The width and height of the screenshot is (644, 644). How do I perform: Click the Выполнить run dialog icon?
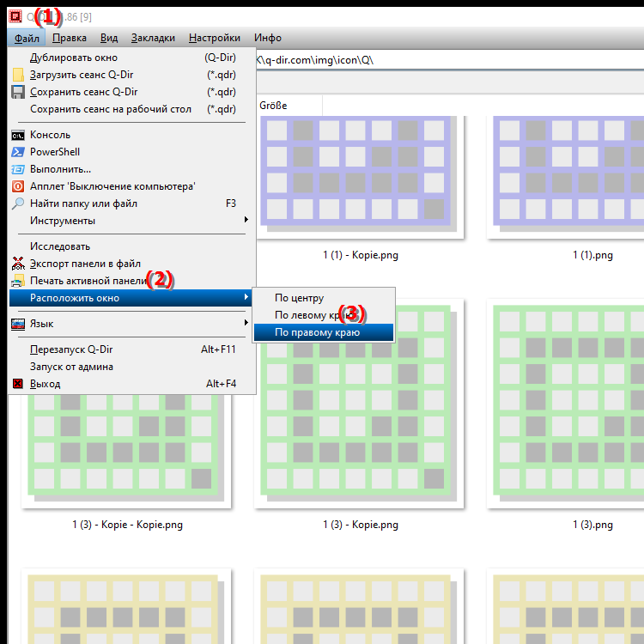pyautogui.click(x=18, y=169)
